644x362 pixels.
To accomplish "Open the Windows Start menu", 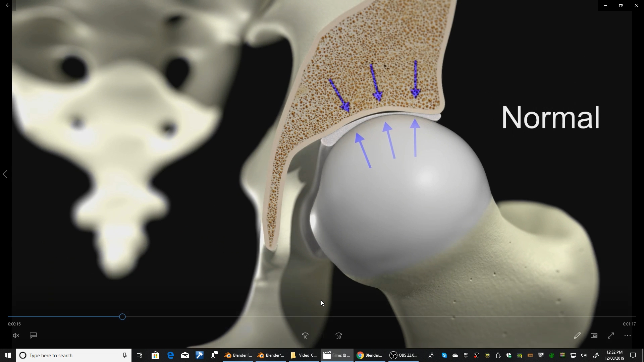I will pyautogui.click(x=8, y=355).
